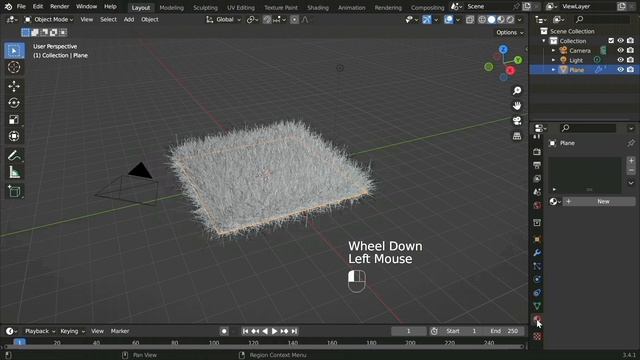Toggle Collection exclude checkbox in outliner
Screen dimensions: 640x360
(611, 41)
